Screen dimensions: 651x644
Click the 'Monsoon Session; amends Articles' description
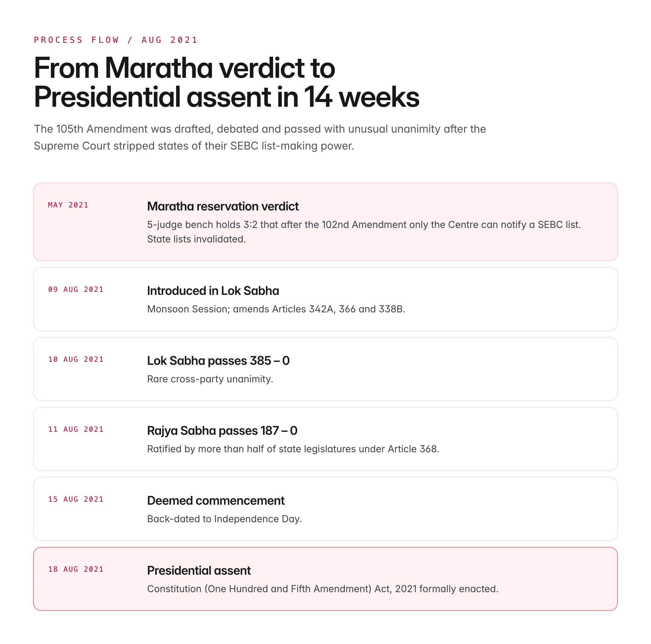click(x=276, y=309)
